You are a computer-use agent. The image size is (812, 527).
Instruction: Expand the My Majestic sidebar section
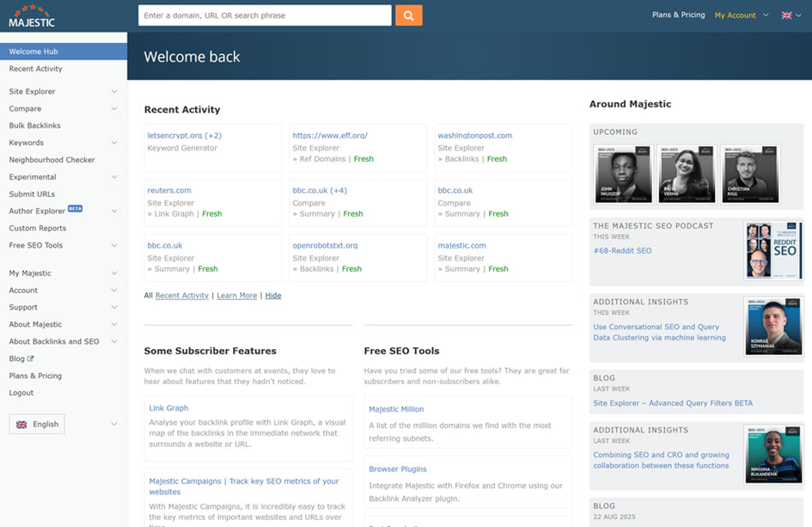(114, 273)
